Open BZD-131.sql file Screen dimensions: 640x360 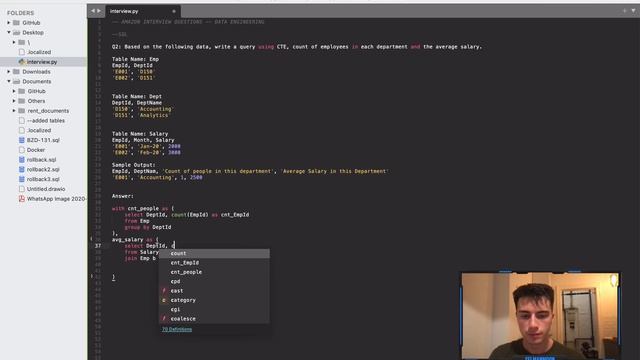[x=43, y=140]
